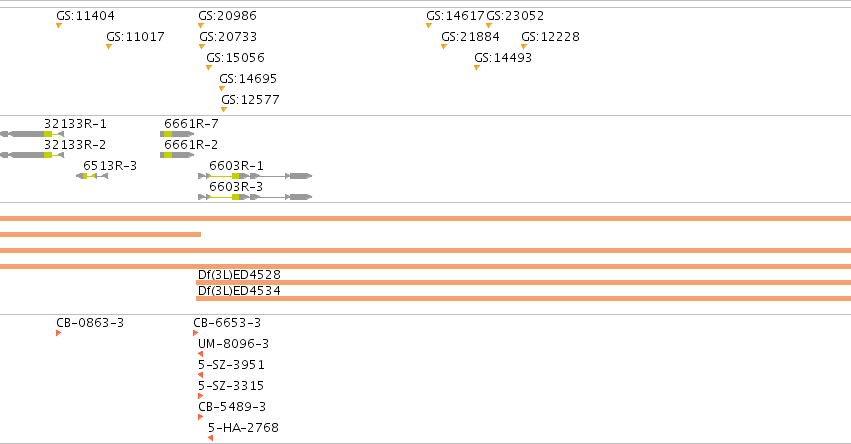Click the red arrow under UM-8096-3
This screenshot has height=444, width=851.
point(200,354)
